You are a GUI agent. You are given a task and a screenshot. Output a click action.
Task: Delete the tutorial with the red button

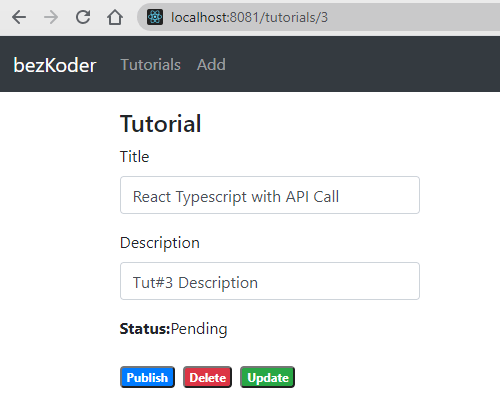point(207,377)
